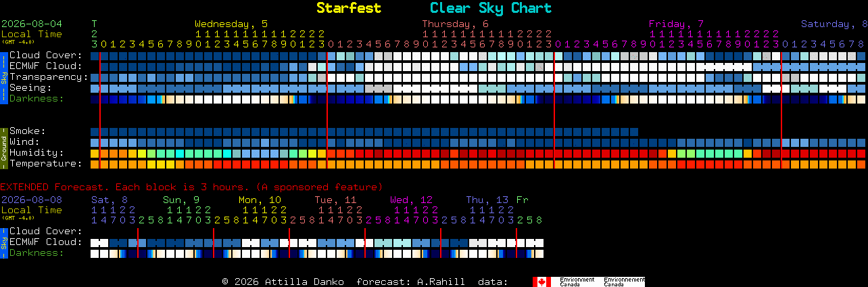Image resolution: width=868 pixels, height=287 pixels.
Task: Select the Tue, 11 extended day header
Action: 335,200
